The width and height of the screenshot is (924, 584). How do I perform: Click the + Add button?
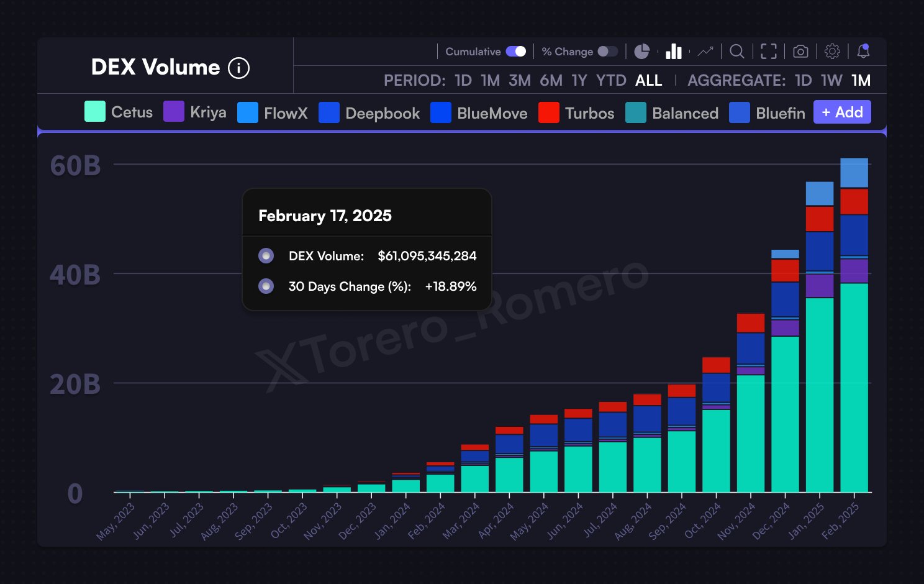point(842,112)
